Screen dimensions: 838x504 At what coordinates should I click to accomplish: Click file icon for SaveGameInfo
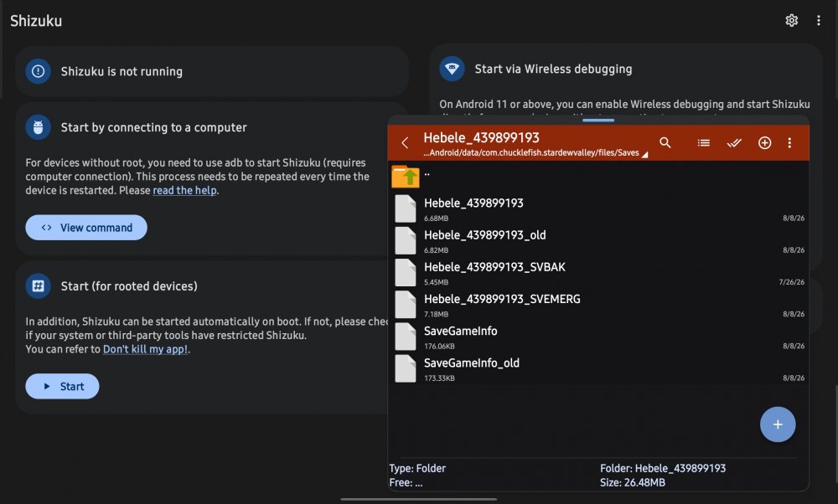tap(405, 337)
